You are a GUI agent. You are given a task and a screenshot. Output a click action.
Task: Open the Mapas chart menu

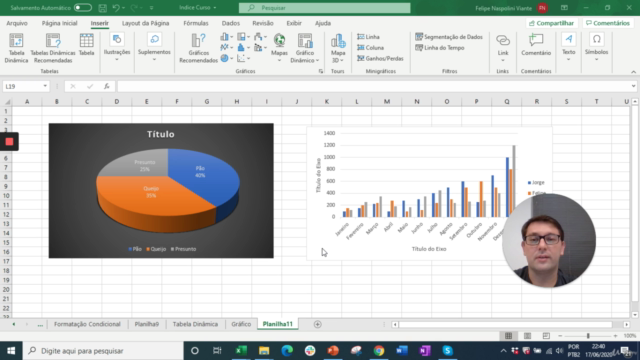pos(279,48)
